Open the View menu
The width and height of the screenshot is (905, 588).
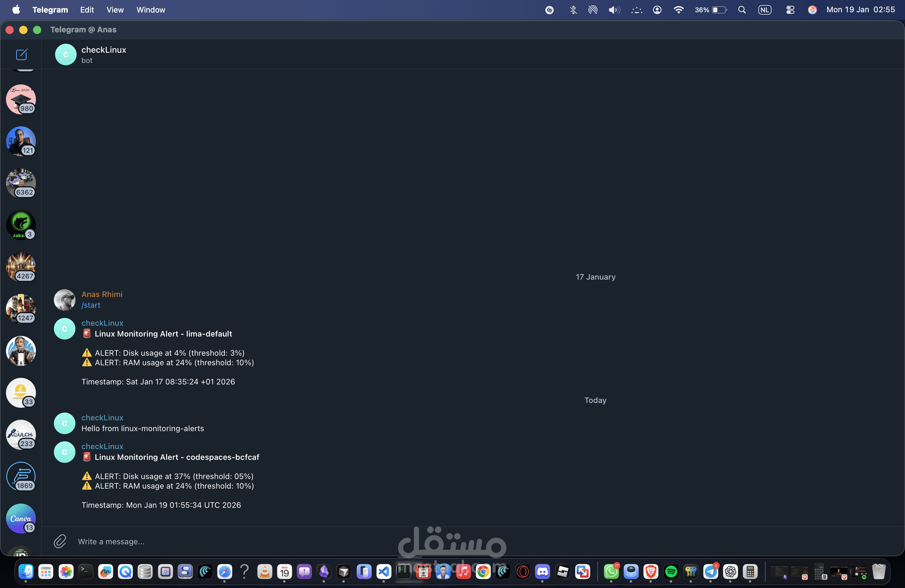(x=115, y=10)
